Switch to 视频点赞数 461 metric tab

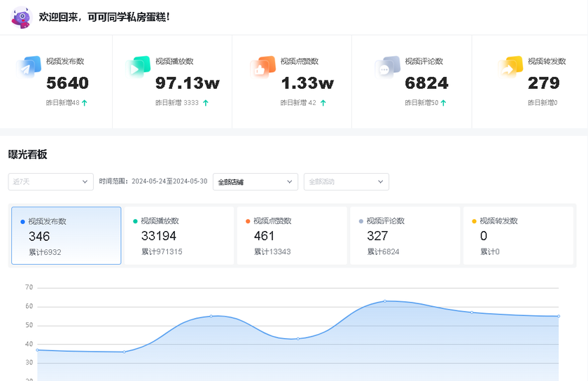point(292,235)
